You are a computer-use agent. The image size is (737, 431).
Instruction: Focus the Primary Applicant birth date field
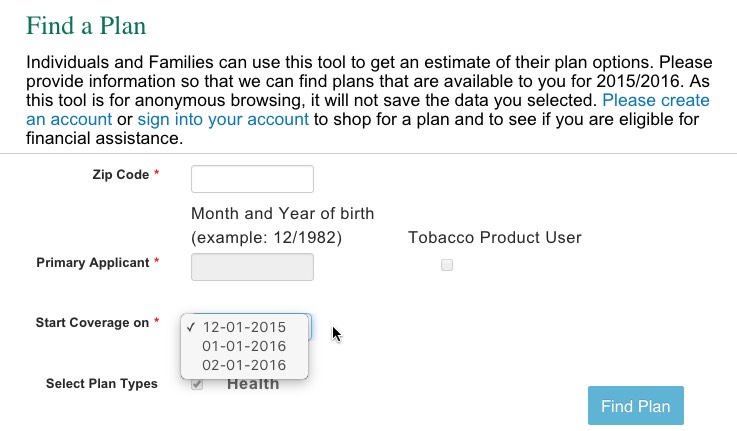(x=252, y=267)
